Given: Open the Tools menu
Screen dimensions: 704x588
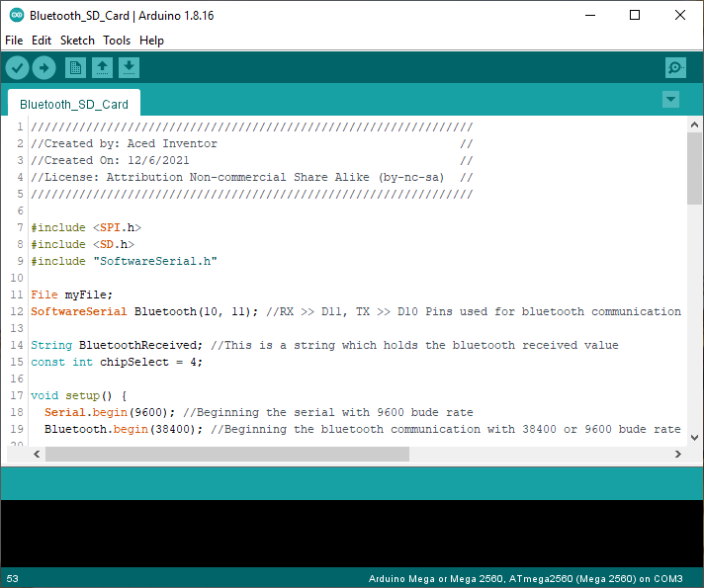Looking at the screenshot, I should [x=117, y=41].
